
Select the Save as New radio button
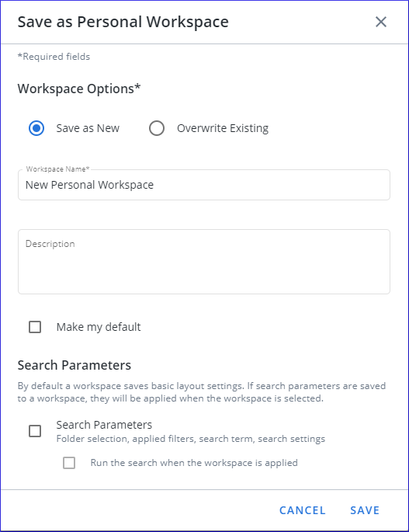(36, 128)
